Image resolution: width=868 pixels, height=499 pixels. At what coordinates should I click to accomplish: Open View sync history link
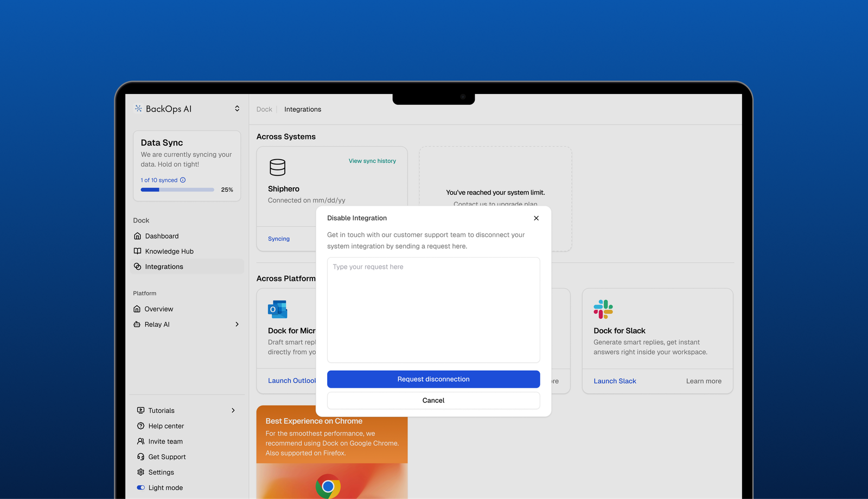point(372,161)
